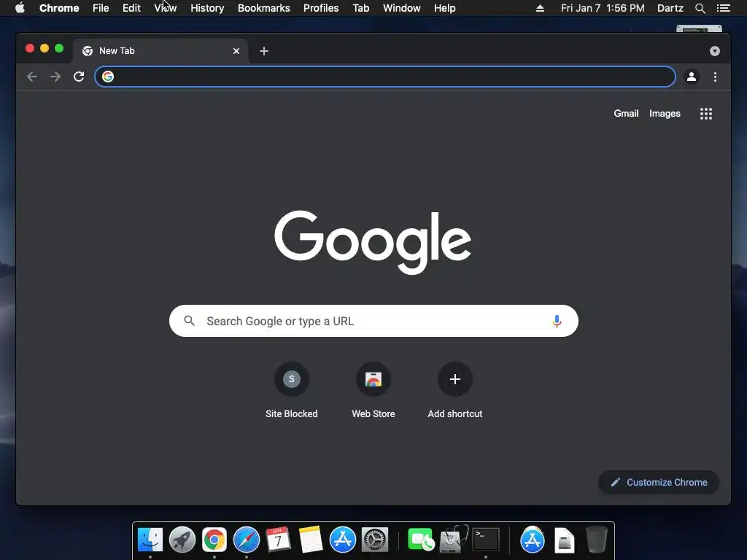
Task: Open the blue App Store icon left of System Preferences
Action: 343,540
